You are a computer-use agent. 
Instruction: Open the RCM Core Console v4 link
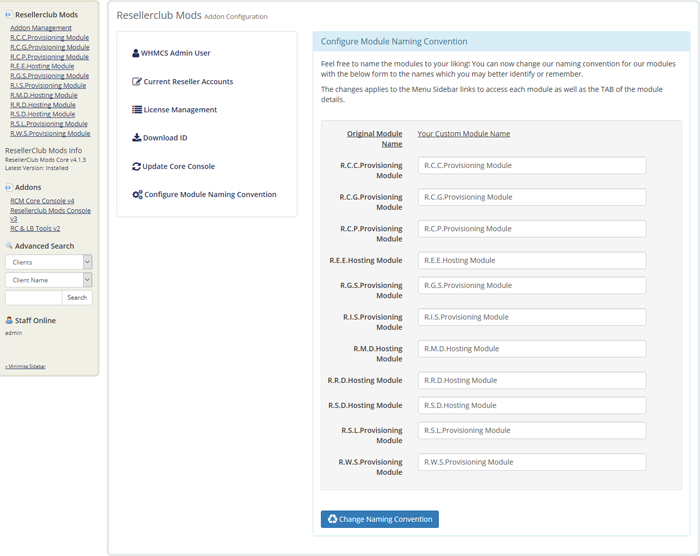coord(42,201)
